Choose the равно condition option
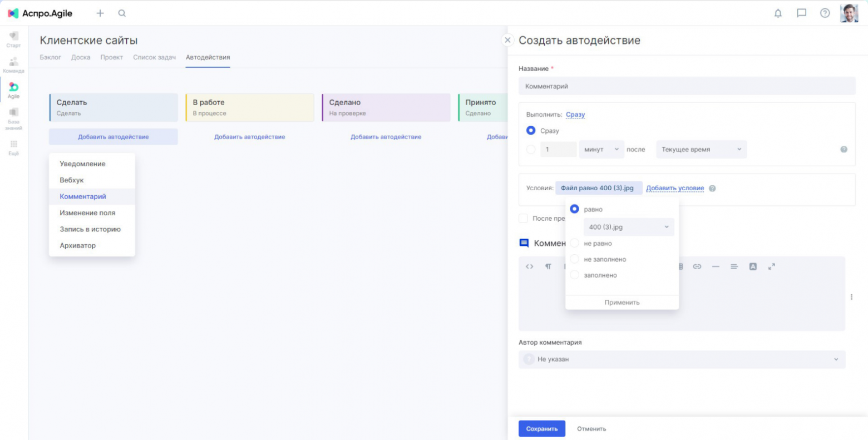The height and width of the screenshot is (440, 868). point(574,209)
